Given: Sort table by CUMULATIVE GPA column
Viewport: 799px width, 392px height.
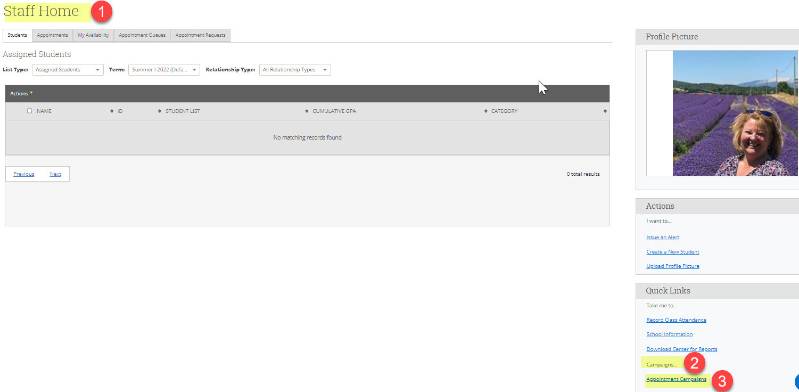Looking at the screenshot, I should click(x=334, y=111).
